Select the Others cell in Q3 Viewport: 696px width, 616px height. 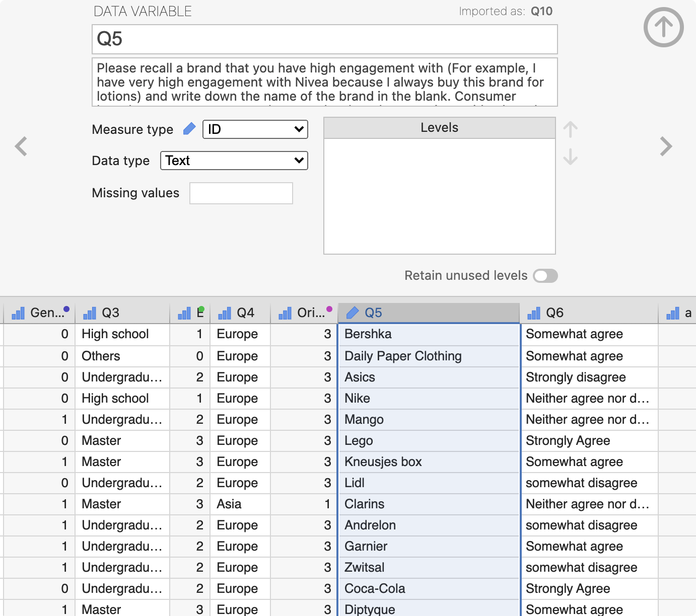[122, 356]
